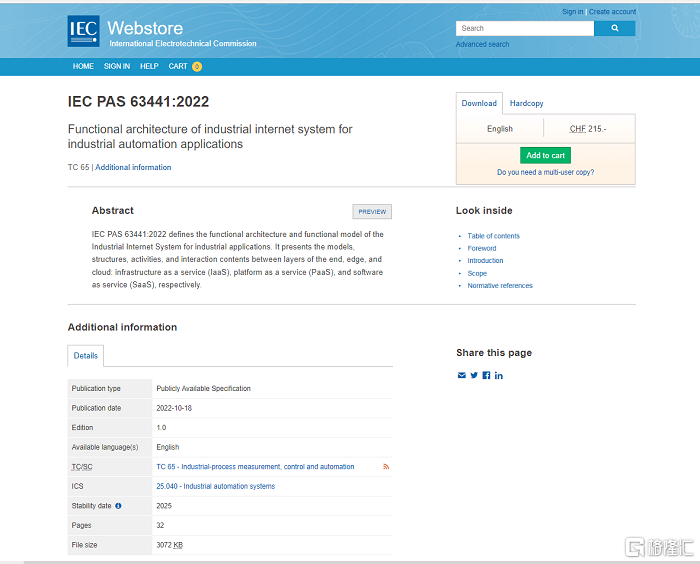Click the file size 3072 KB value

[x=170, y=545]
